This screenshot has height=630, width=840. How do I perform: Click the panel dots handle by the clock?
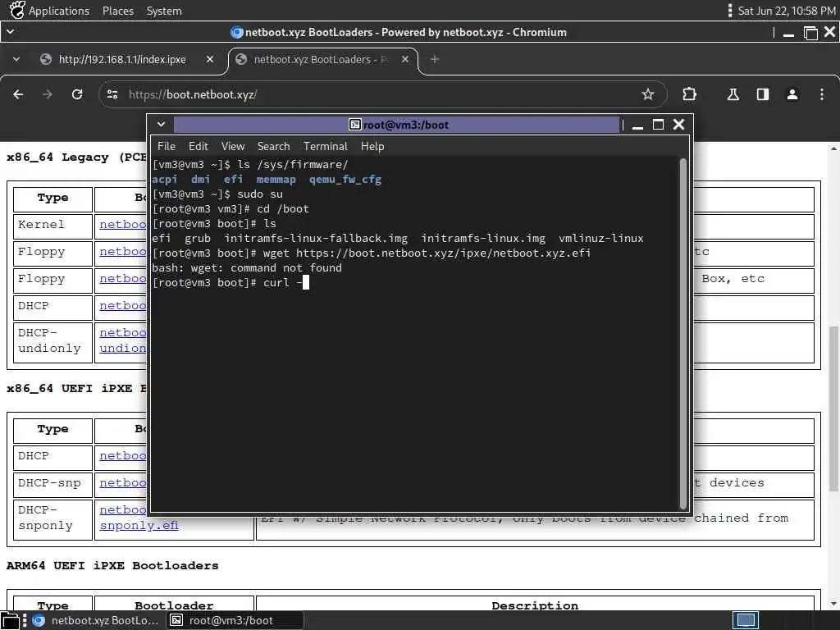click(729, 11)
